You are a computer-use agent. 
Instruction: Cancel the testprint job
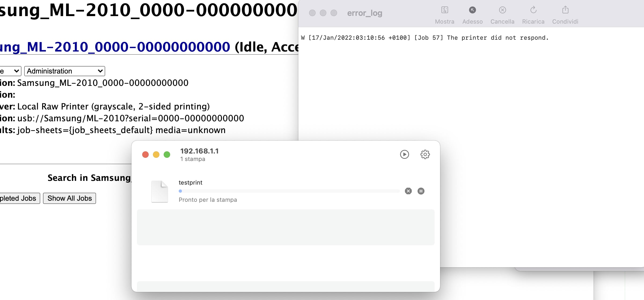pos(408,191)
